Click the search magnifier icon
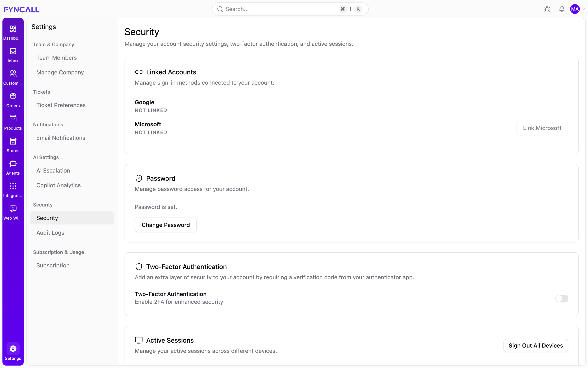This screenshot has height=368, width=588. (x=220, y=9)
